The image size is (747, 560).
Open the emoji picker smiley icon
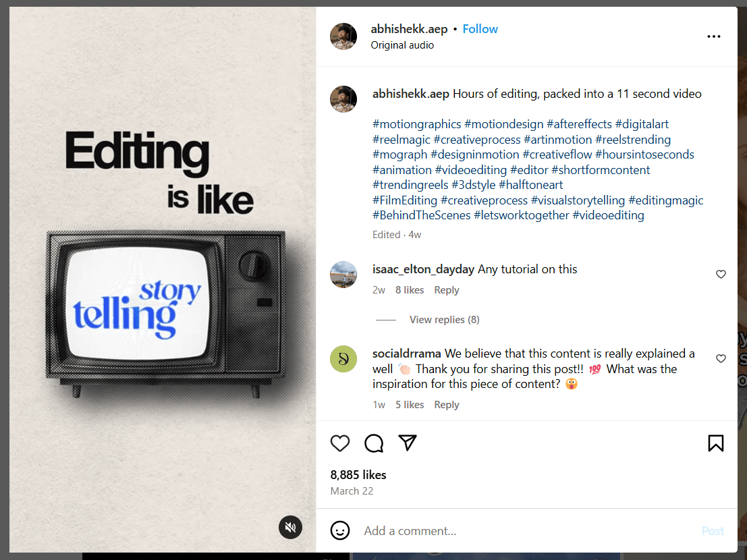340,531
